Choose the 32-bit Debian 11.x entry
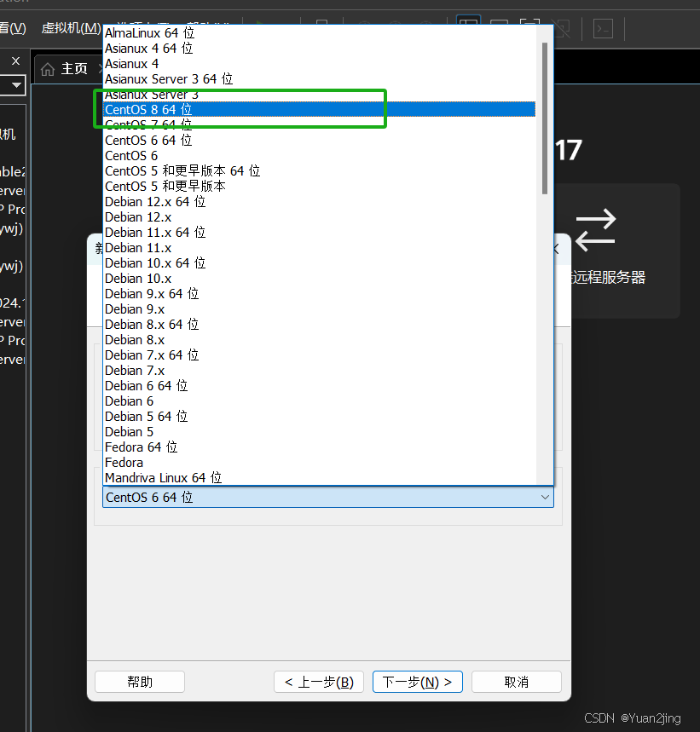The width and height of the screenshot is (700, 732). (320, 248)
